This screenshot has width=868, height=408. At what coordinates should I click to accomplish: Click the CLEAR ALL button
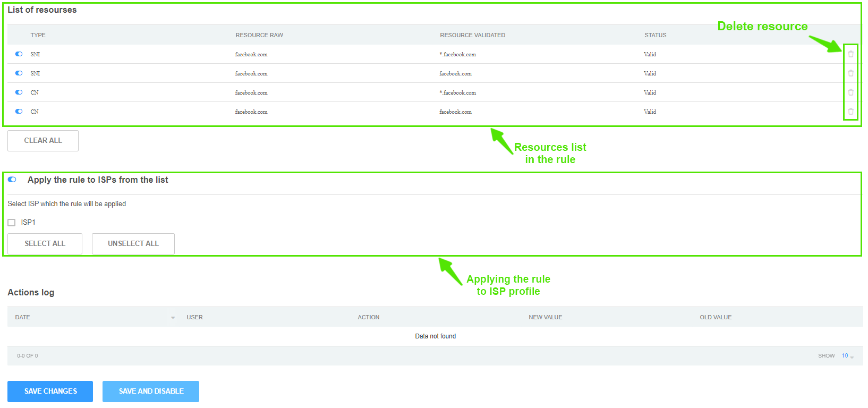point(43,141)
